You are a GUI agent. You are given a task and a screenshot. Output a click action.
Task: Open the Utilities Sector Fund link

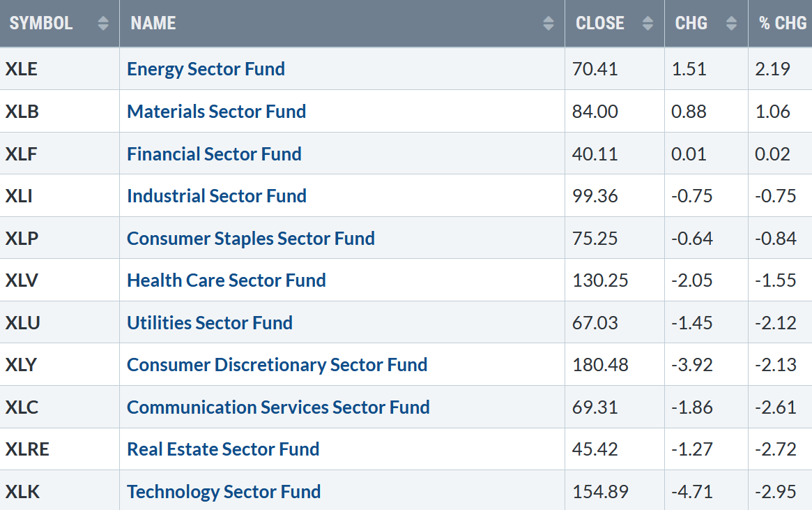pos(209,323)
